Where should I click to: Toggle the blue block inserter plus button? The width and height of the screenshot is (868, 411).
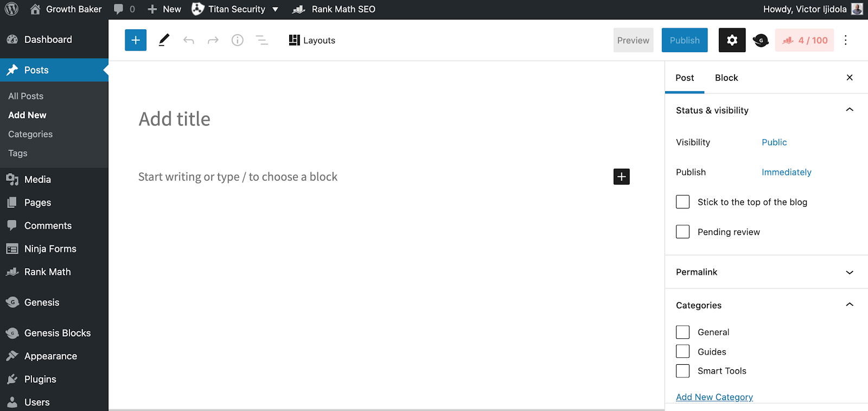coord(136,40)
